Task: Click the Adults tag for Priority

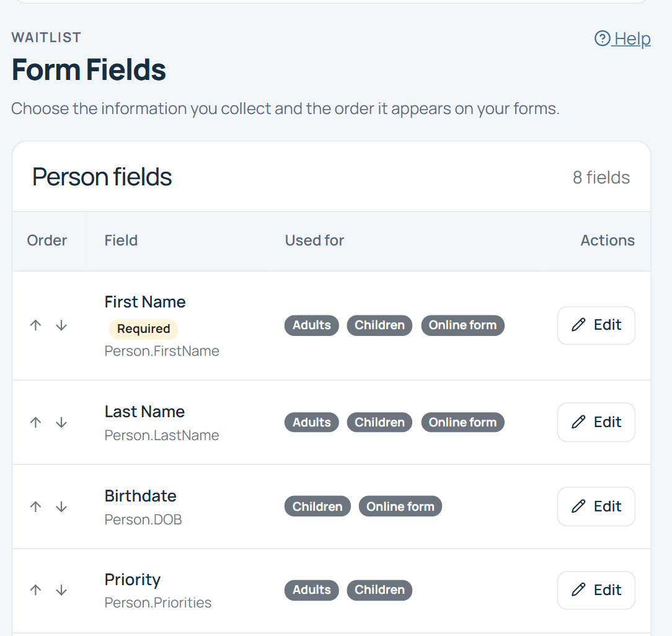Action: click(x=312, y=590)
